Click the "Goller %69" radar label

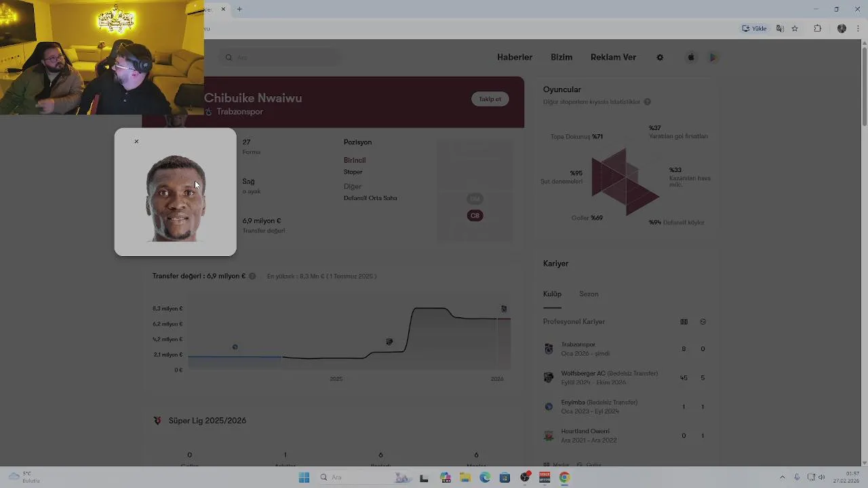[587, 218]
